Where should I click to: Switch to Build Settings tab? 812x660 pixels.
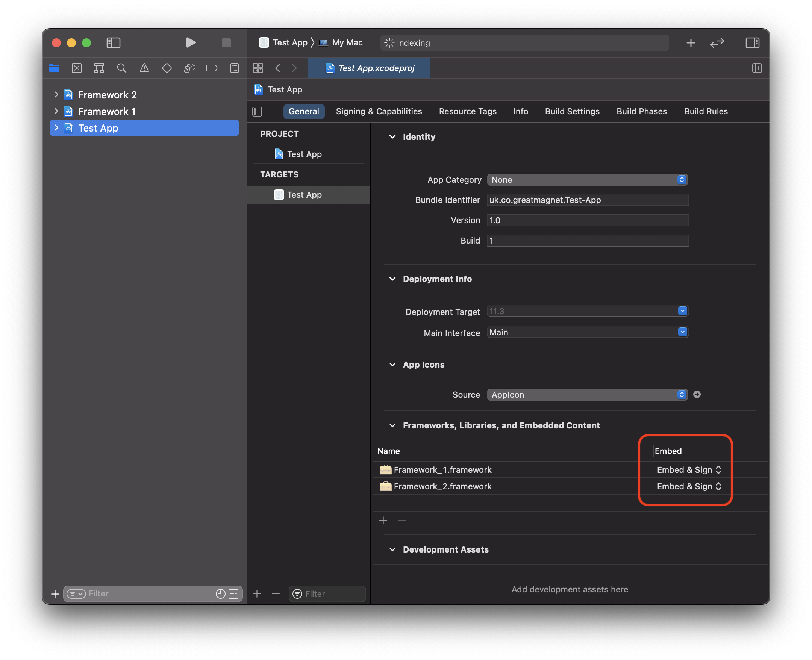tap(572, 111)
